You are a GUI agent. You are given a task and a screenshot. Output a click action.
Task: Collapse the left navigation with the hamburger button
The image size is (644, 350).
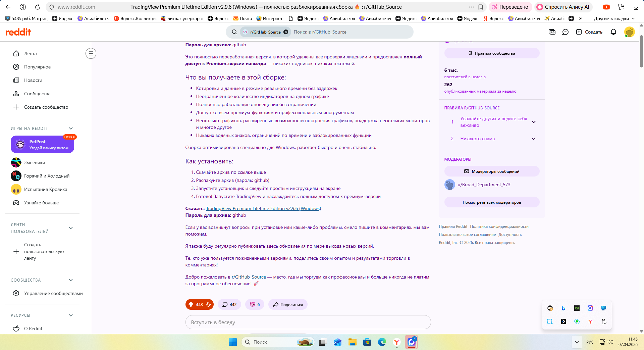pyautogui.click(x=91, y=53)
